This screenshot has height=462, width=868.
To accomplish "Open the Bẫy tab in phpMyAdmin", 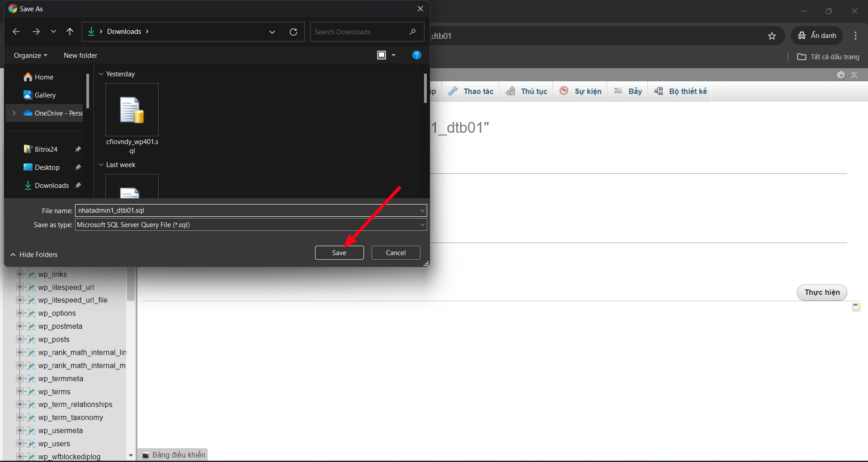I will (x=627, y=91).
